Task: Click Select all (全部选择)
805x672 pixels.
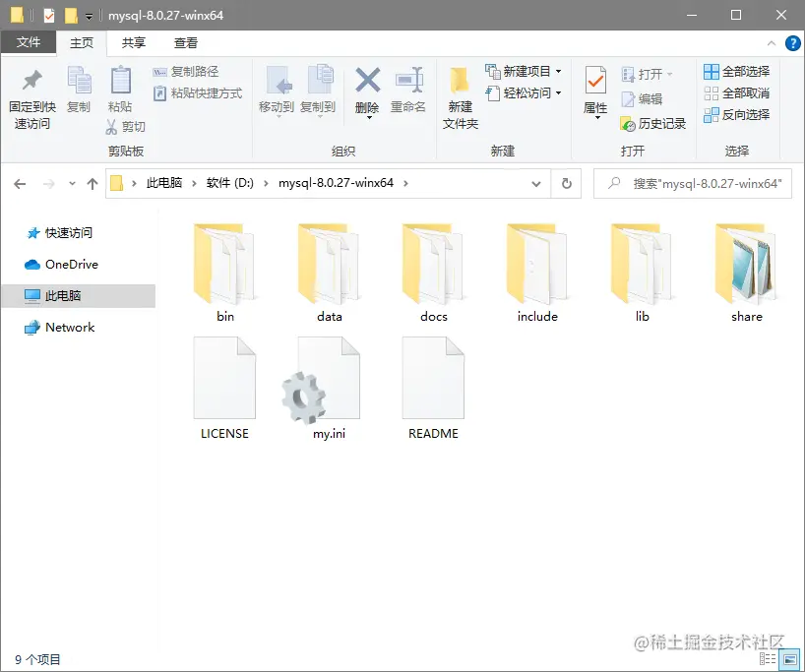Action: (x=737, y=72)
